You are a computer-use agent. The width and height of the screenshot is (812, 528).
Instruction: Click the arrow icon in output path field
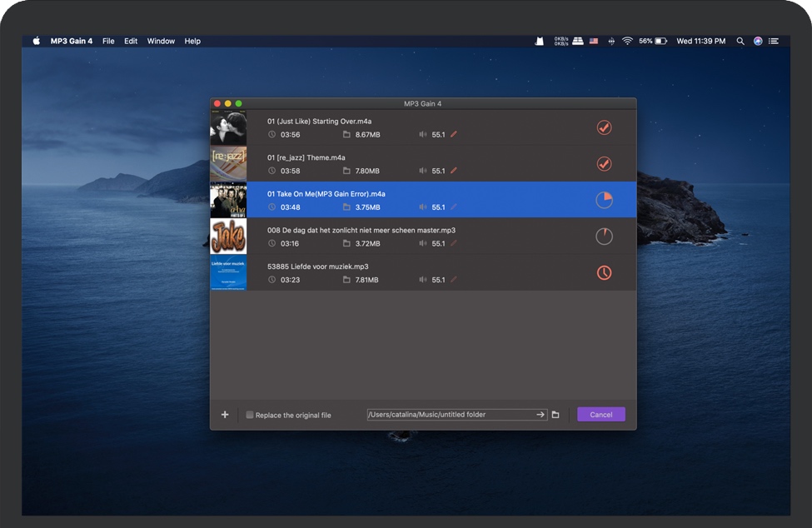(540, 415)
